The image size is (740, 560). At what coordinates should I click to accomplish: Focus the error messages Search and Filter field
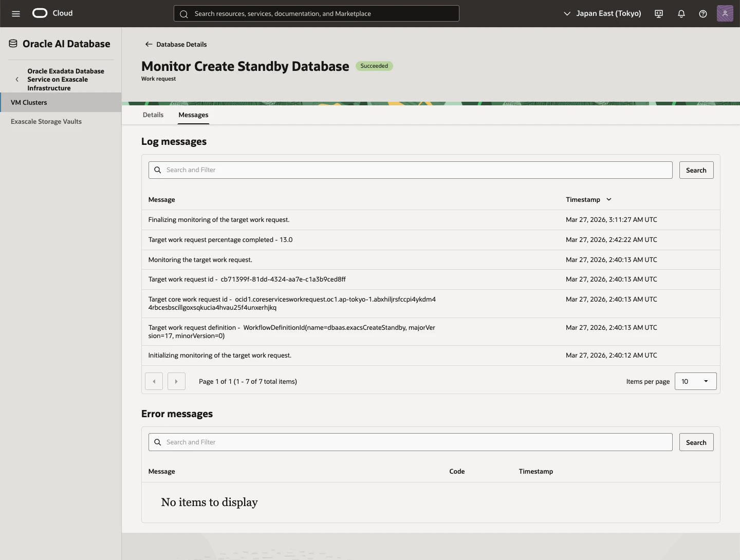pyautogui.click(x=411, y=442)
